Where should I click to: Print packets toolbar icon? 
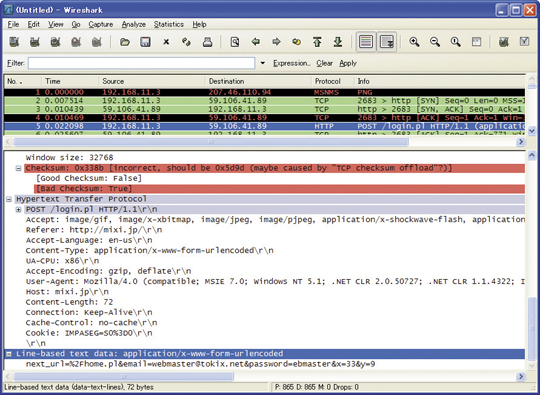pos(207,42)
